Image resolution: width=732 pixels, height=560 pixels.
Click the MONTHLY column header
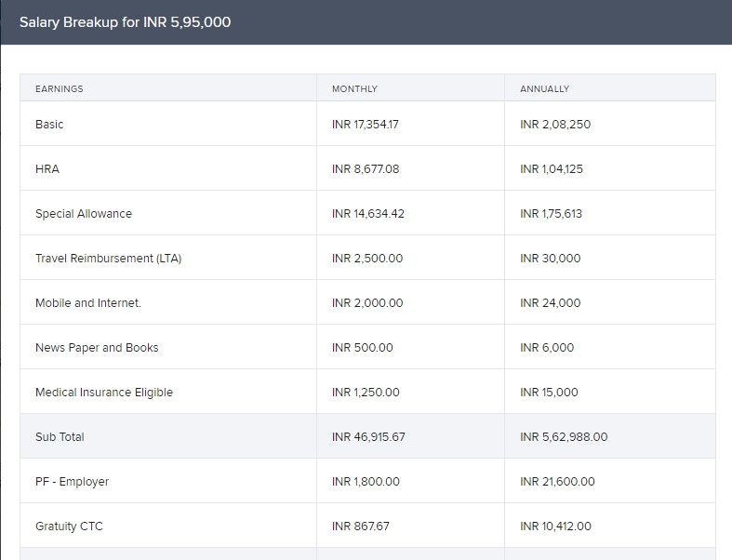tap(354, 88)
